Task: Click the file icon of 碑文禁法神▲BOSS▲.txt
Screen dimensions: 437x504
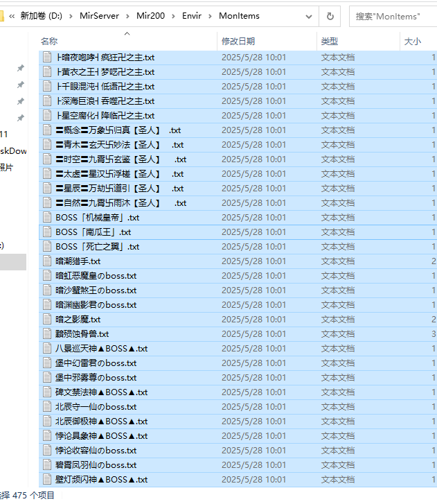Action: (x=47, y=392)
